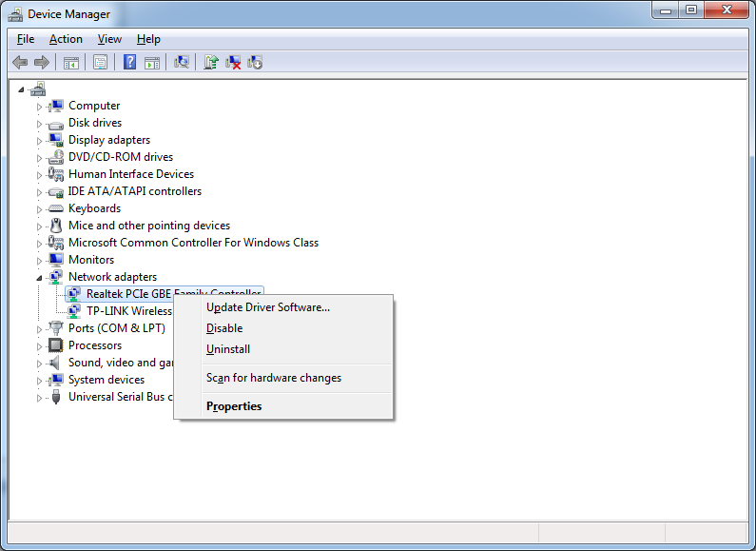Viewport: 756px width, 551px height.
Task: Collapse the root computer node
Action: (x=21, y=89)
